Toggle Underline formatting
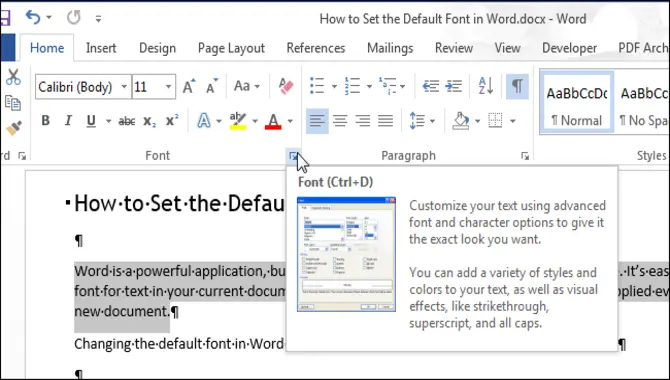The image size is (670, 380). click(x=91, y=121)
